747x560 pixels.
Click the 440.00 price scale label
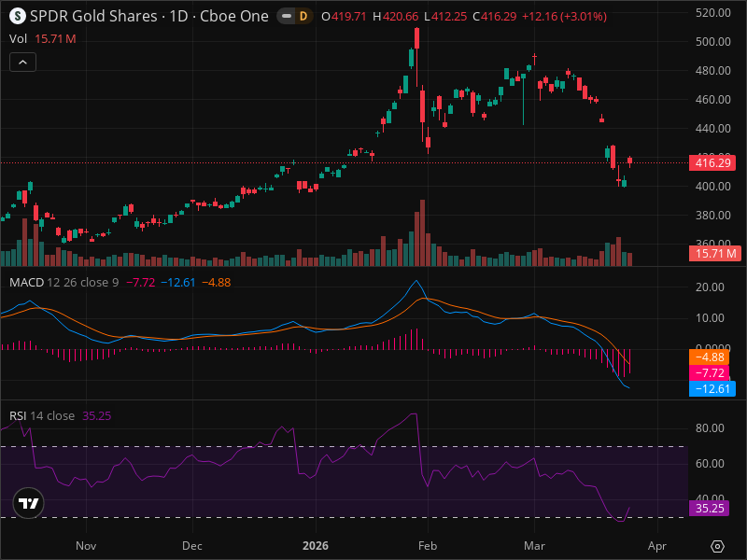pyautogui.click(x=712, y=129)
